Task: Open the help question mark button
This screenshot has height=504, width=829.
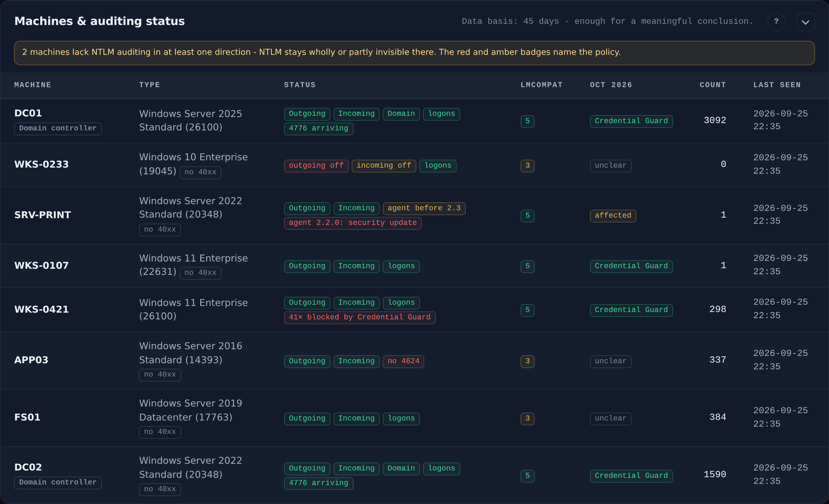Action: coord(776,22)
